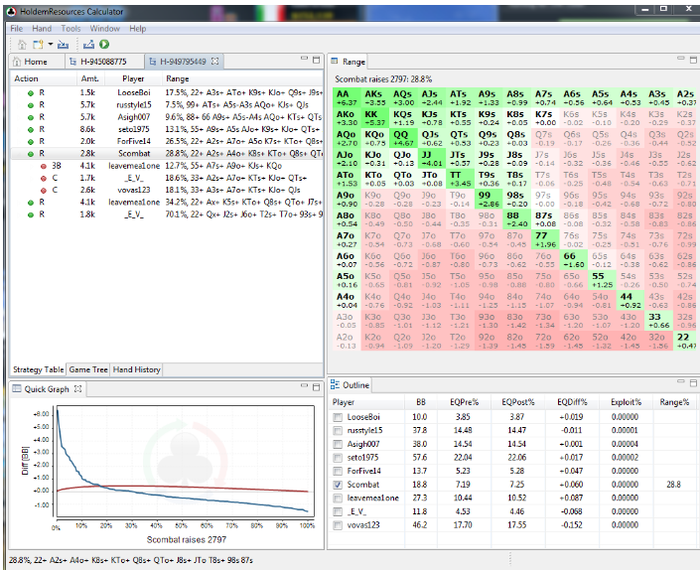Maximize the Range panel
The image size is (700, 570).
coord(693,59)
